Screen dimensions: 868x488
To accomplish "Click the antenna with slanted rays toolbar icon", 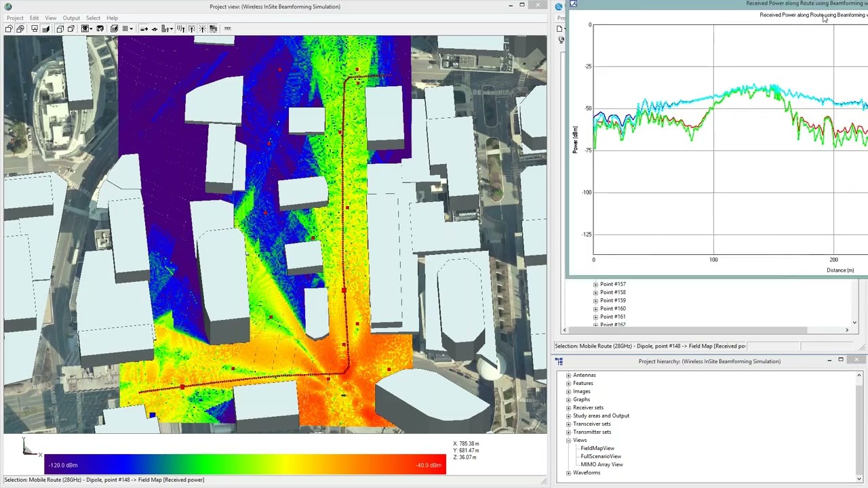I will pos(180,28).
